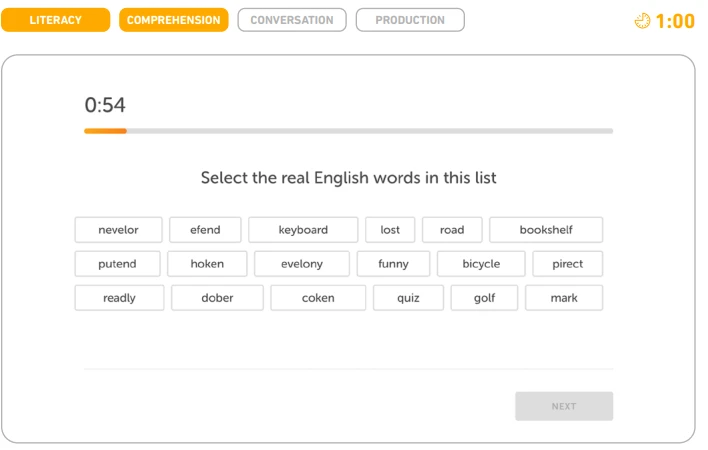Select the 'pirect' word tile

tap(568, 264)
